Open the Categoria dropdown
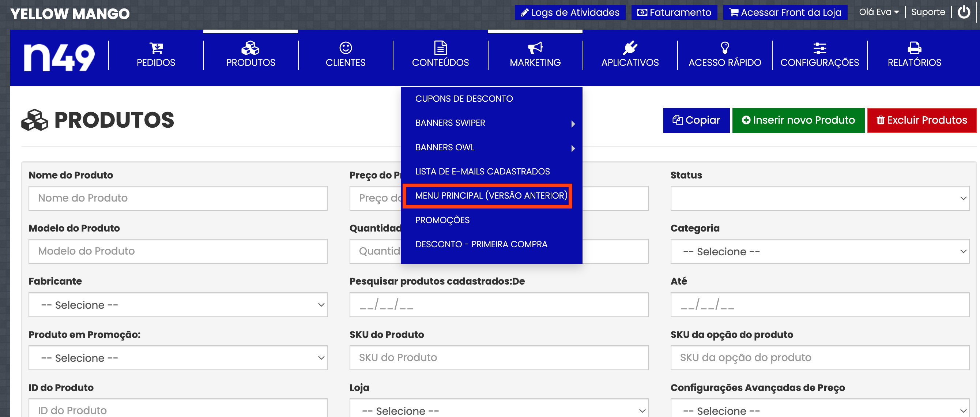This screenshot has width=980, height=417. (x=819, y=252)
